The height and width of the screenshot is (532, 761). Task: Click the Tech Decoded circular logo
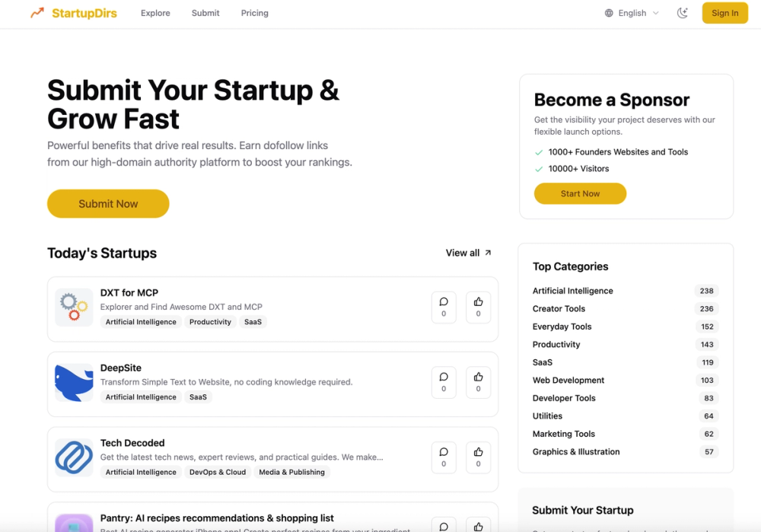click(x=74, y=457)
